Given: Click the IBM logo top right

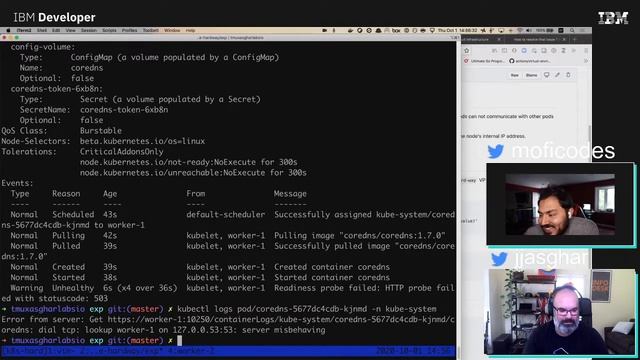Looking at the screenshot, I should [613, 18].
